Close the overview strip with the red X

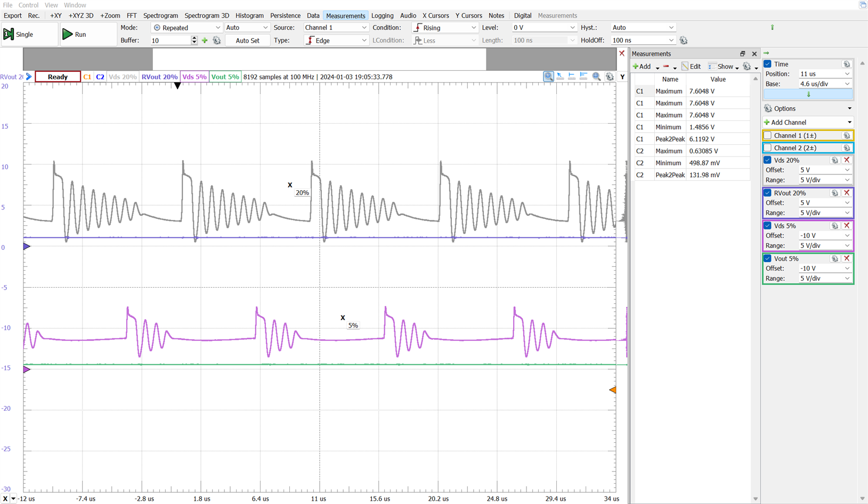[x=622, y=53]
